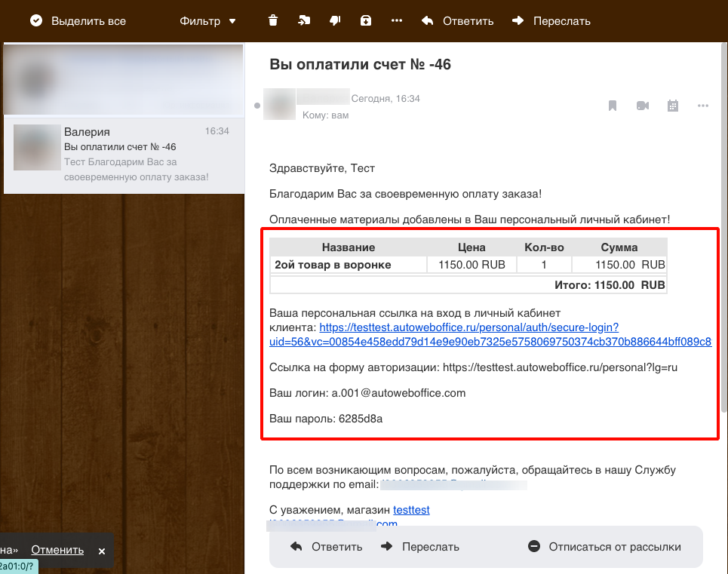Open the email header three-dots options
728x574 pixels.
click(703, 106)
